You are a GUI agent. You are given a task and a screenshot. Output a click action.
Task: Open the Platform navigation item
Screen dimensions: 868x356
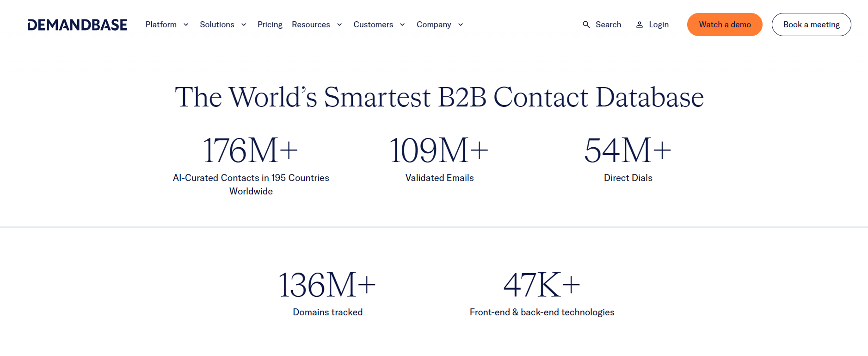[161, 25]
